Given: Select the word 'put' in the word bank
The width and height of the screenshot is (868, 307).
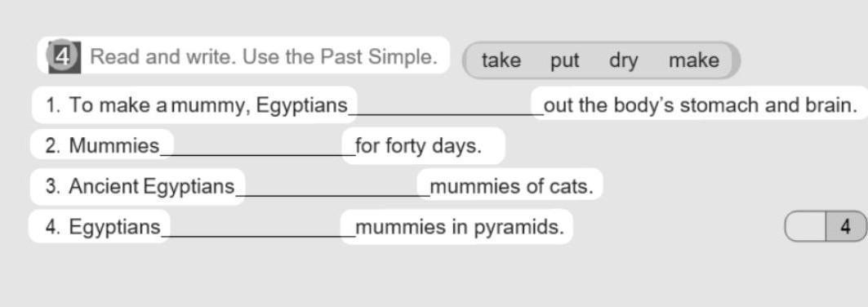Looking at the screenshot, I should (x=564, y=61).
